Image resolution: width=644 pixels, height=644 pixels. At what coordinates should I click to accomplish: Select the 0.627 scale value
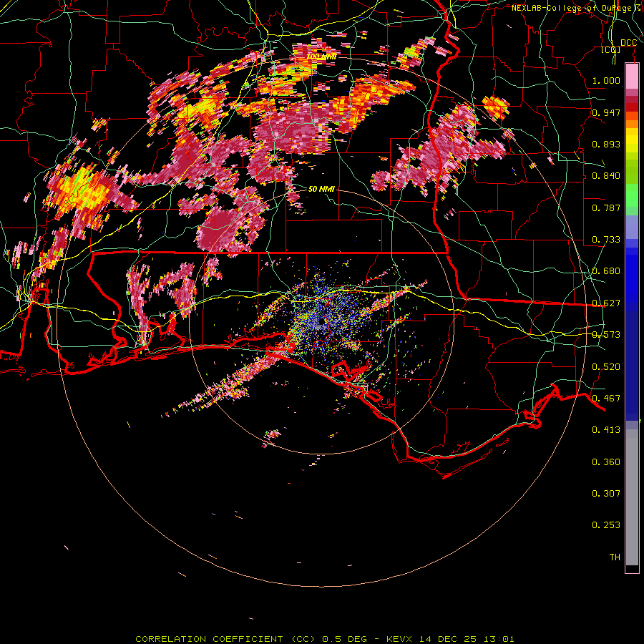point(606,303)
